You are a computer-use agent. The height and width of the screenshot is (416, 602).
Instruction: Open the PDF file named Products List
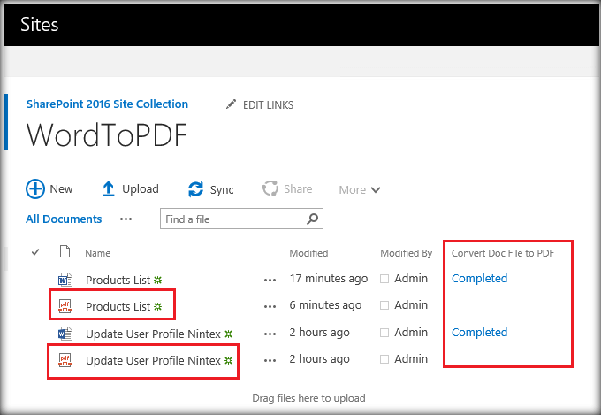[x=118, y=307]
